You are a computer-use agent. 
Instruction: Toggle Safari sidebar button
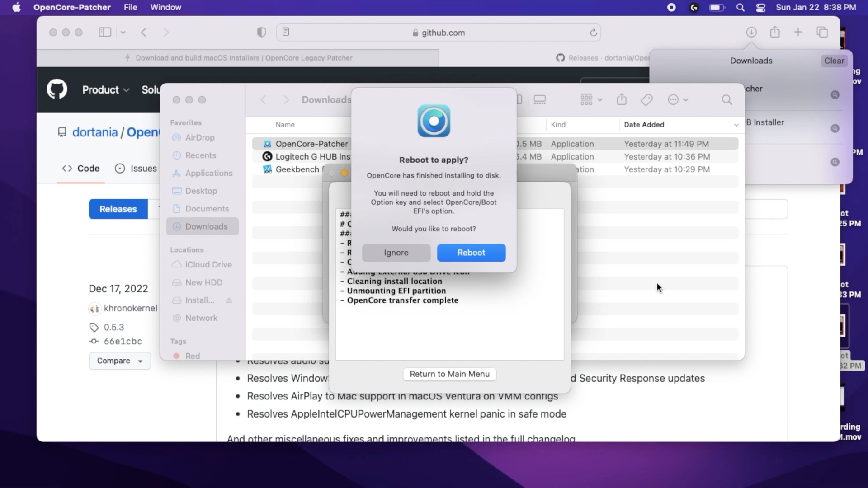(105, 32)
